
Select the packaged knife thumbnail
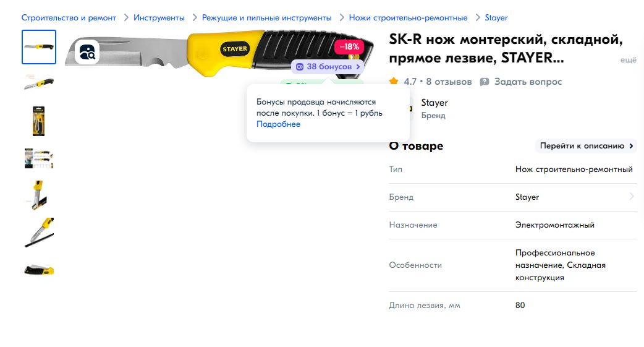click(38, 121)
